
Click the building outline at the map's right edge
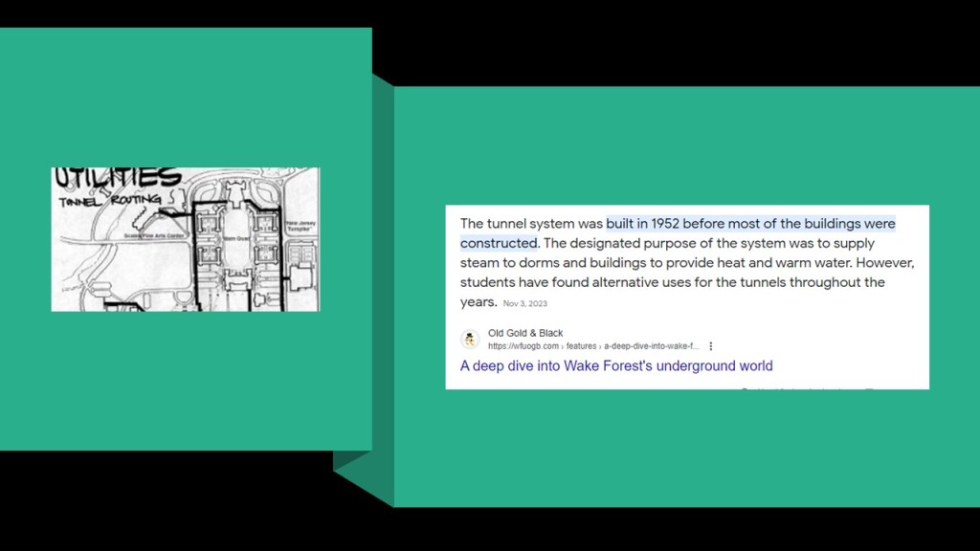click(x=301, y=277)
